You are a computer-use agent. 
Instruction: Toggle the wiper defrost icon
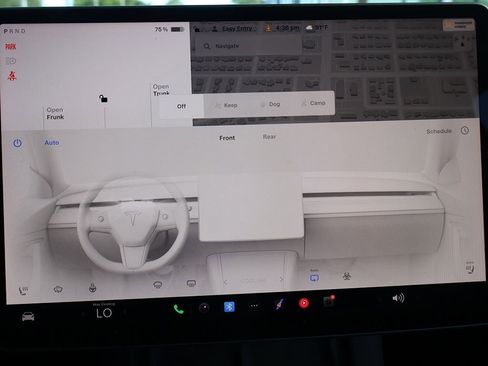[58, 289]
